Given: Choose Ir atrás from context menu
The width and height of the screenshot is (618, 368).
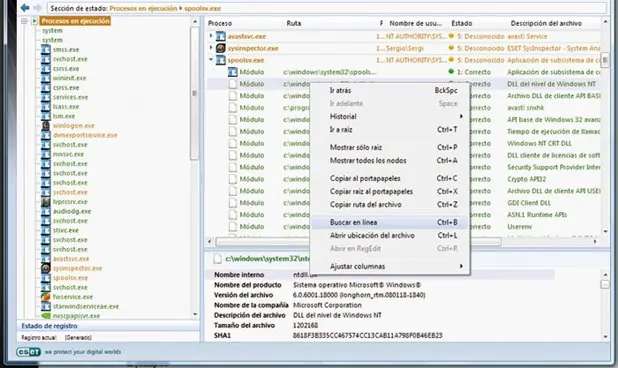Looking at the screenshot, I should pyautogui.click(x=390, y=90).
